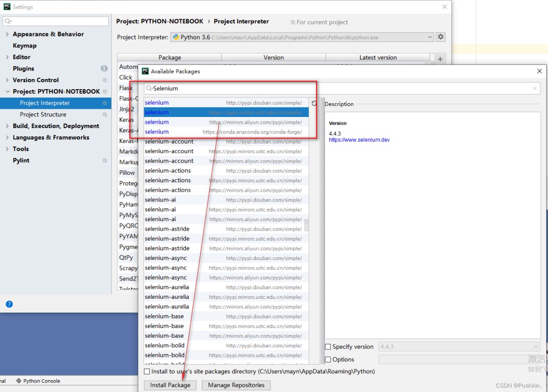Expand Build, Execution, Deployment node

coord(7,126)
